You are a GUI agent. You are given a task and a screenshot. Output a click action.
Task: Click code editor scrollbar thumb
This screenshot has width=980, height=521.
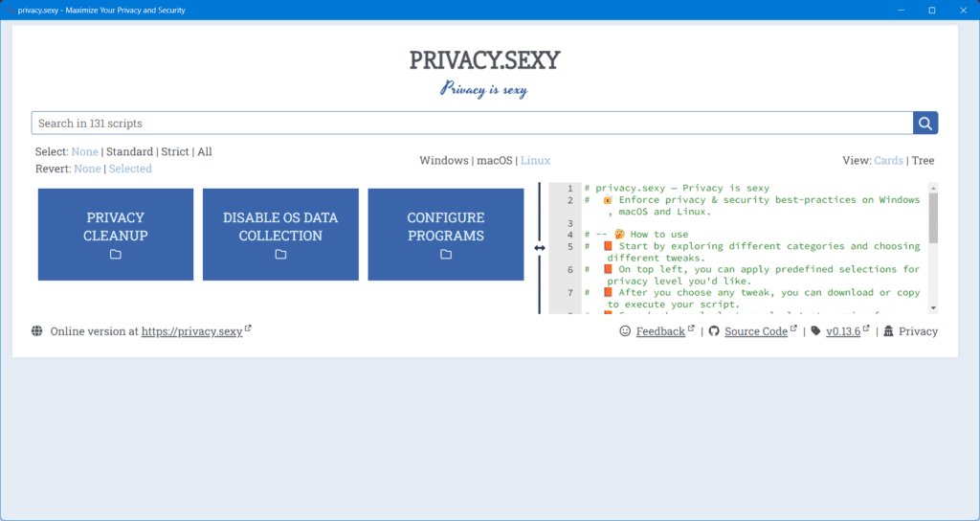coord(933,217)
